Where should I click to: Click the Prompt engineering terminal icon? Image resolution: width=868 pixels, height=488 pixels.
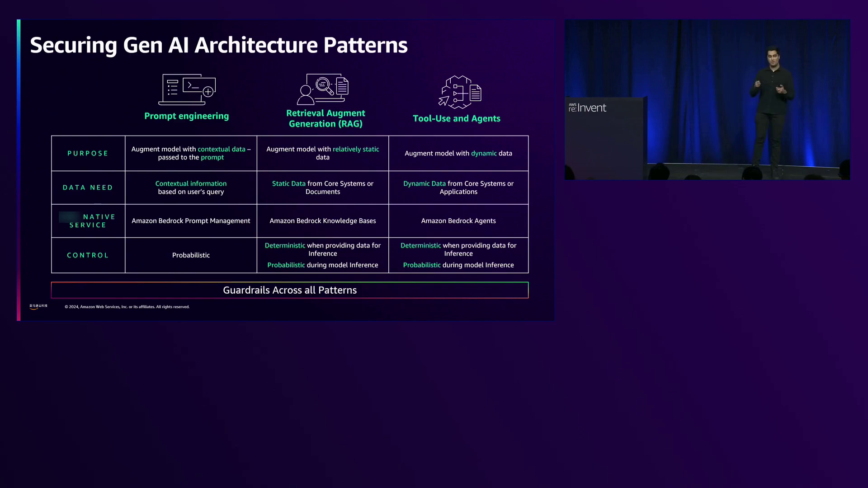(x=187, y=89)
